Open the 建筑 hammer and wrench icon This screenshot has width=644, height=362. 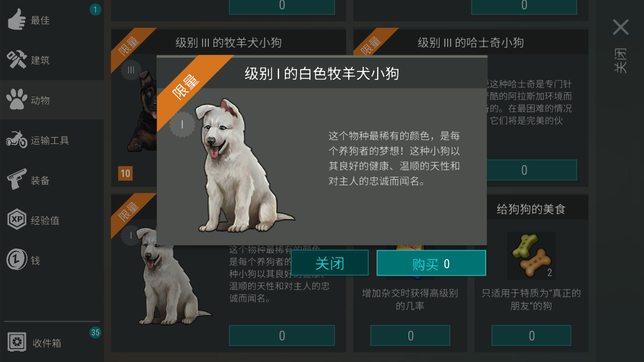pyautogui.click(x=17, y=60)
